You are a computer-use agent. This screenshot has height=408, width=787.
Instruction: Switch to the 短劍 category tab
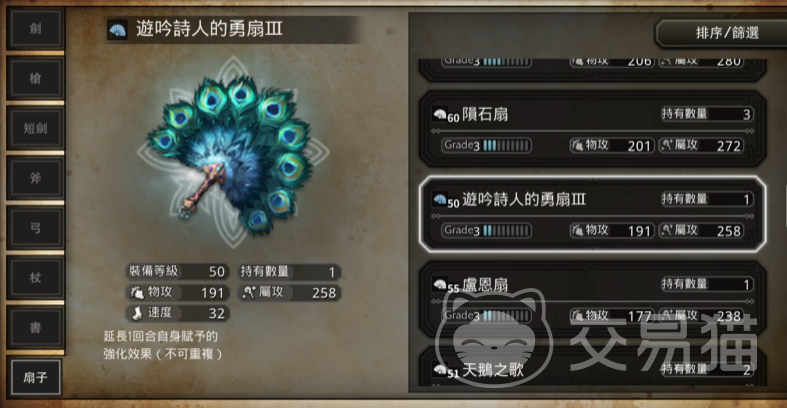[x=35, y=128]
